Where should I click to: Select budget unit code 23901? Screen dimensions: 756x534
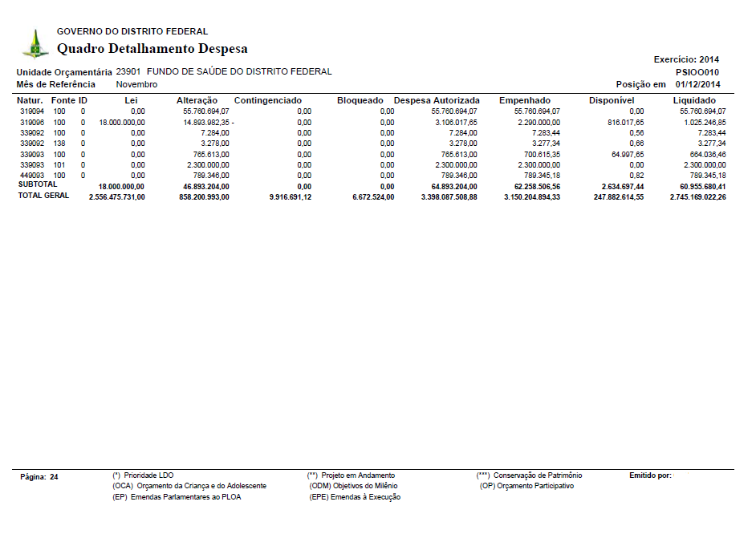point(128,71)
